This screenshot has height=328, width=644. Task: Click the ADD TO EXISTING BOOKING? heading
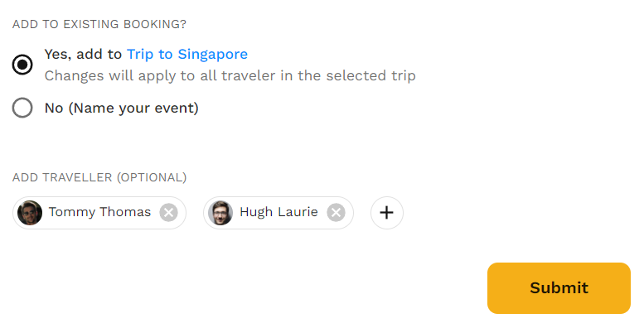[x=99, y=24]
